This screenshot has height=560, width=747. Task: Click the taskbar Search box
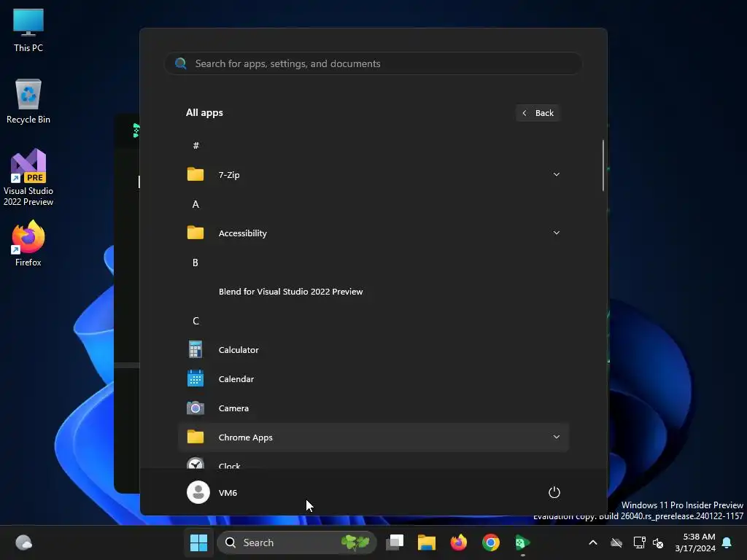[296, 542]
